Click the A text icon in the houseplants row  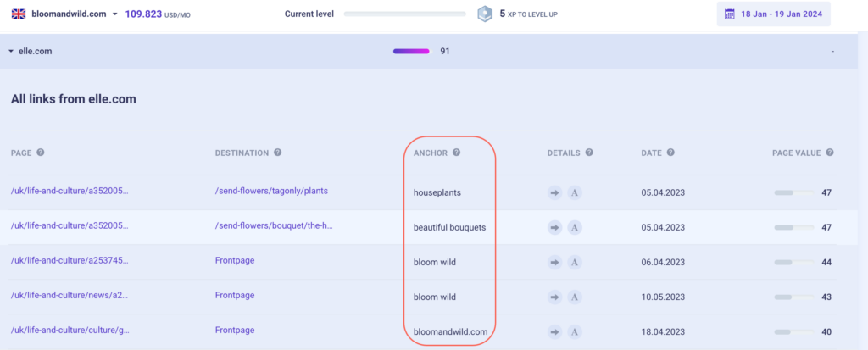[575, 192]
